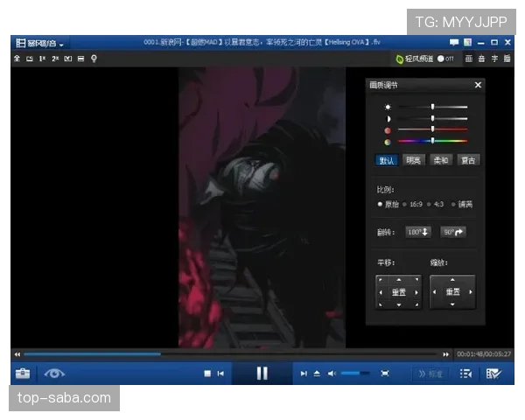Toggle the off switch beside 轻风频道
525x420 pixels.
445,59
